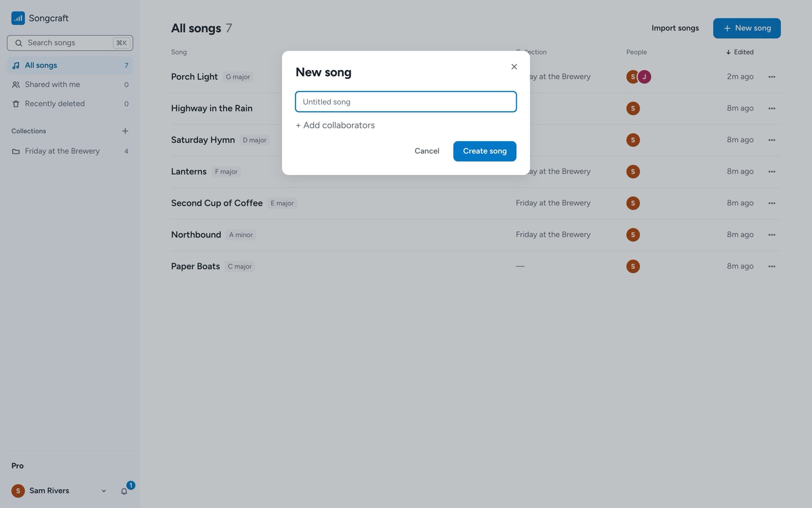Open more options for Saturday Hymn

pos(771,140)
